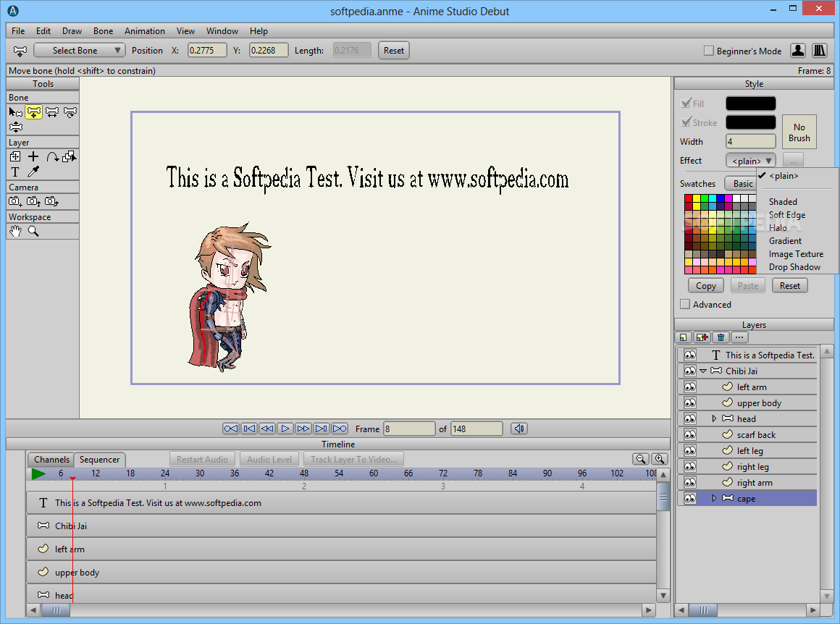This screenshot has width=840, height=624.
Task: Expand the cape layer group
Action: [714, 499]
